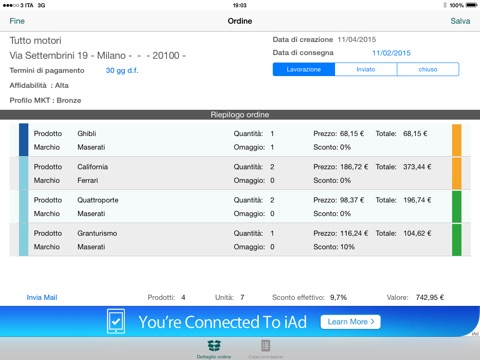Tap the Via Settembrini 19 address line

[x=97, y=55]
